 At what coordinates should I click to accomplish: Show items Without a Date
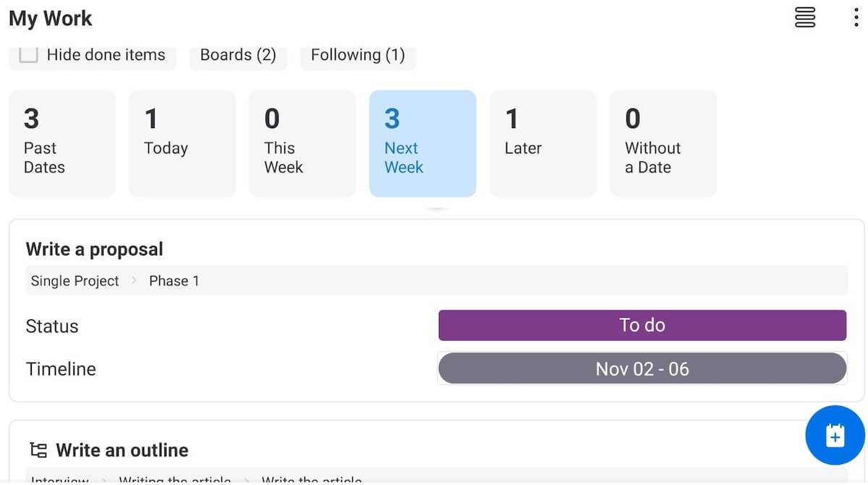click(x=663, y=143)
